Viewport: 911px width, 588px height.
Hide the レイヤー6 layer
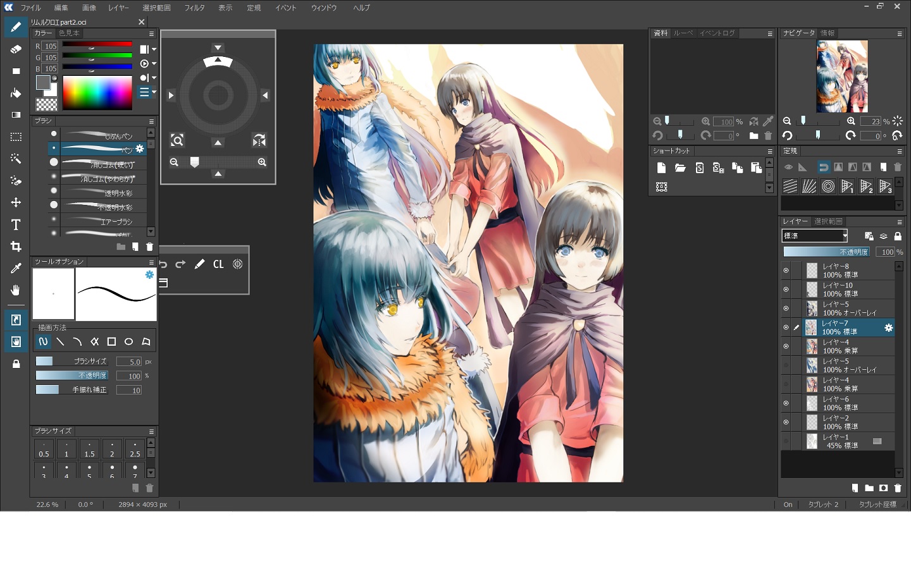[x=786, y=403]
